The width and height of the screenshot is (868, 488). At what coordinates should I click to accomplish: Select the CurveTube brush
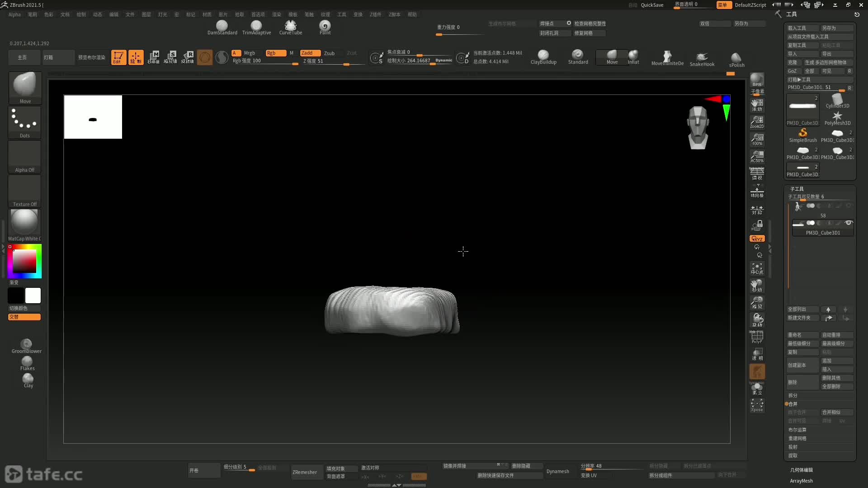pos(290,27)
